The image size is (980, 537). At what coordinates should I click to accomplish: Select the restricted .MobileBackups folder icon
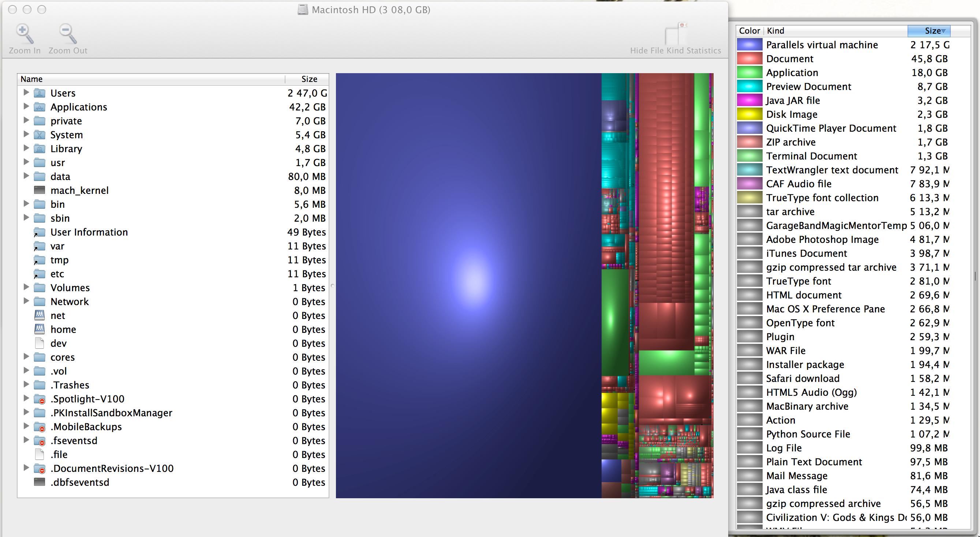tap(40, 427)
